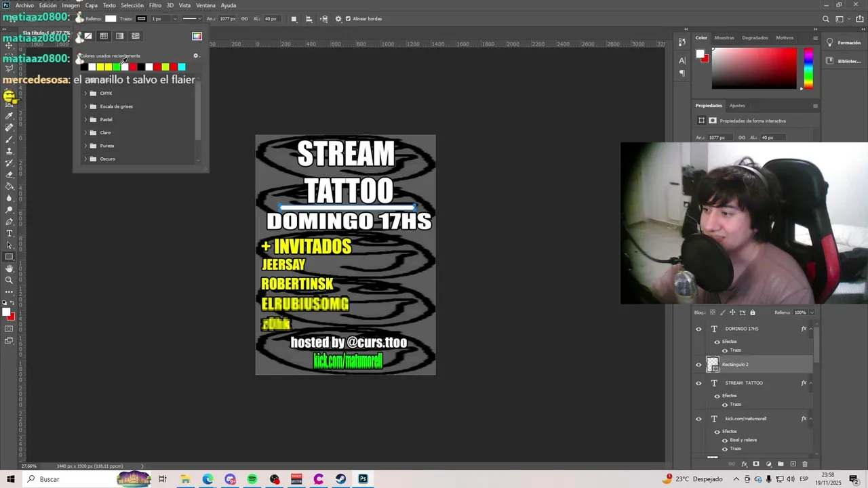Open the Formación panel
The image size is (868, 488).
pyautogui.click(x=844, y=43)
